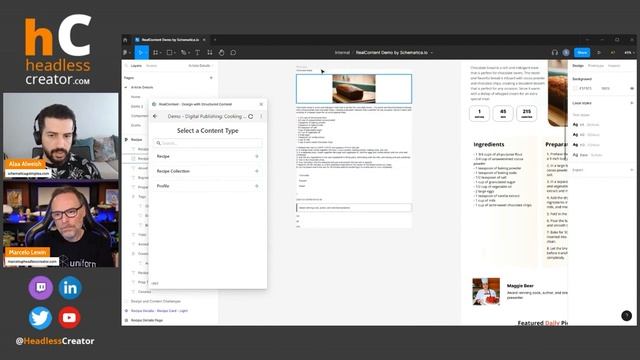Toggle background color visibility eye

coord(632,88)
